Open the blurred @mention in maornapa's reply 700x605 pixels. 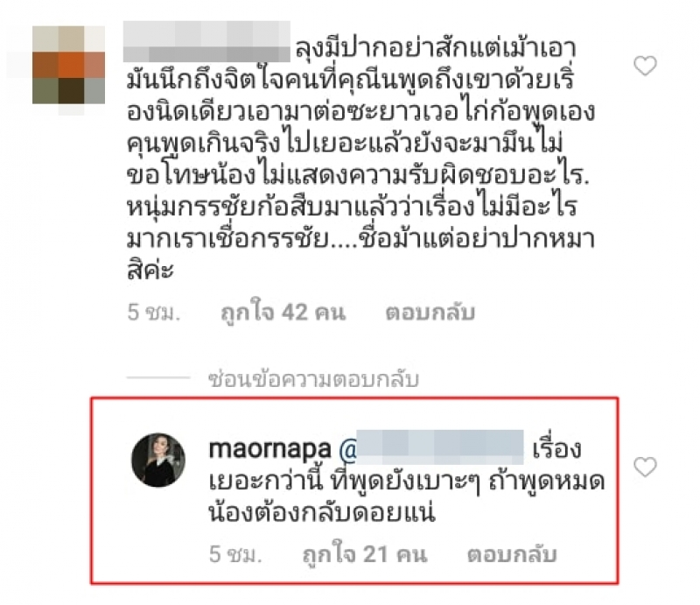(x=431, y=447)
